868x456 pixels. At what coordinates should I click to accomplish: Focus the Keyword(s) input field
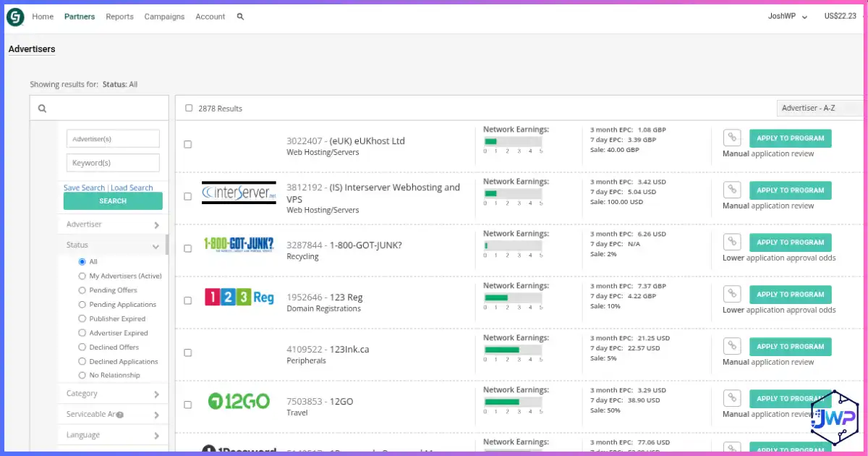(x=113, y=163)
